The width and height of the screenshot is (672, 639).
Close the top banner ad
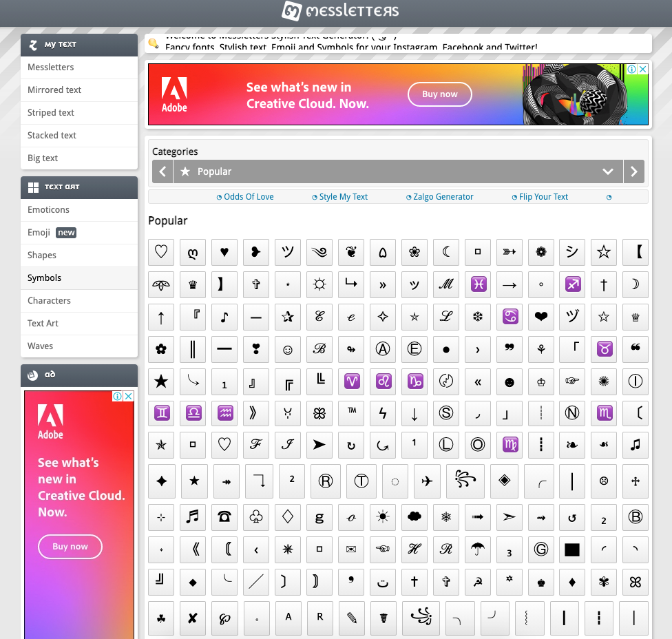pos(643,69)
